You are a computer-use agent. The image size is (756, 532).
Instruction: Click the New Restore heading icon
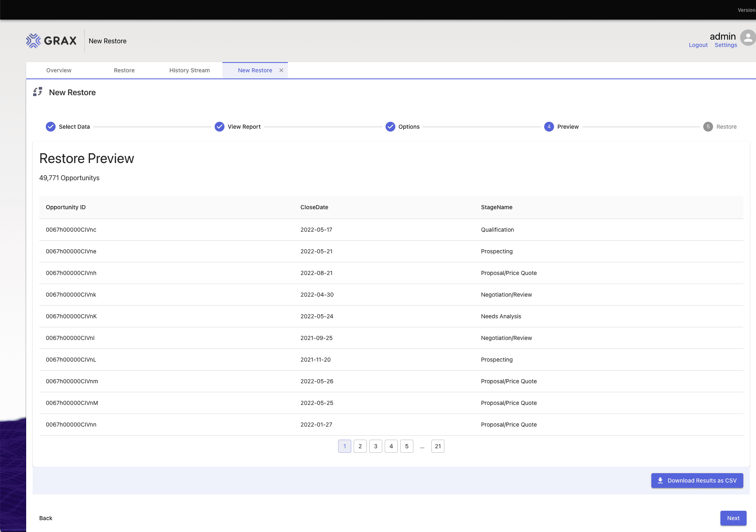coord(38,92)
